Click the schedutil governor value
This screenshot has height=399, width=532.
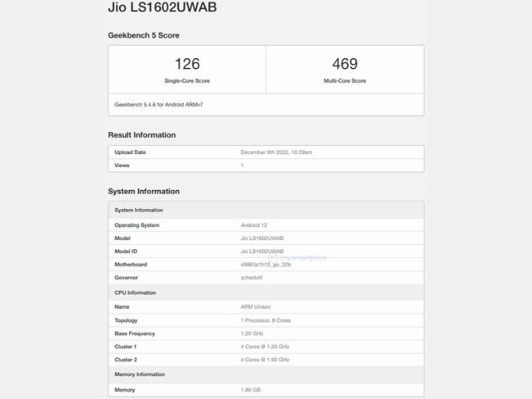click(251, 278)
